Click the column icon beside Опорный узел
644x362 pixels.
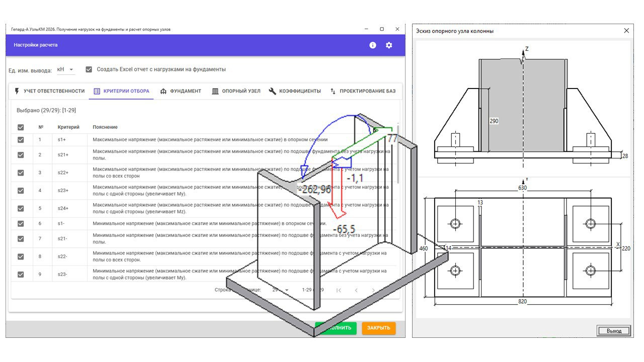pos(215,91)
